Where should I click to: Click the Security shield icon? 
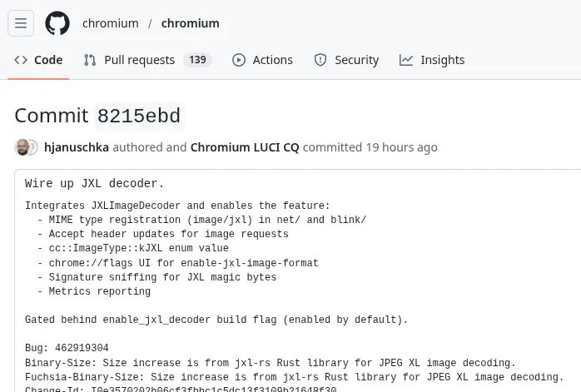point(320,60)
